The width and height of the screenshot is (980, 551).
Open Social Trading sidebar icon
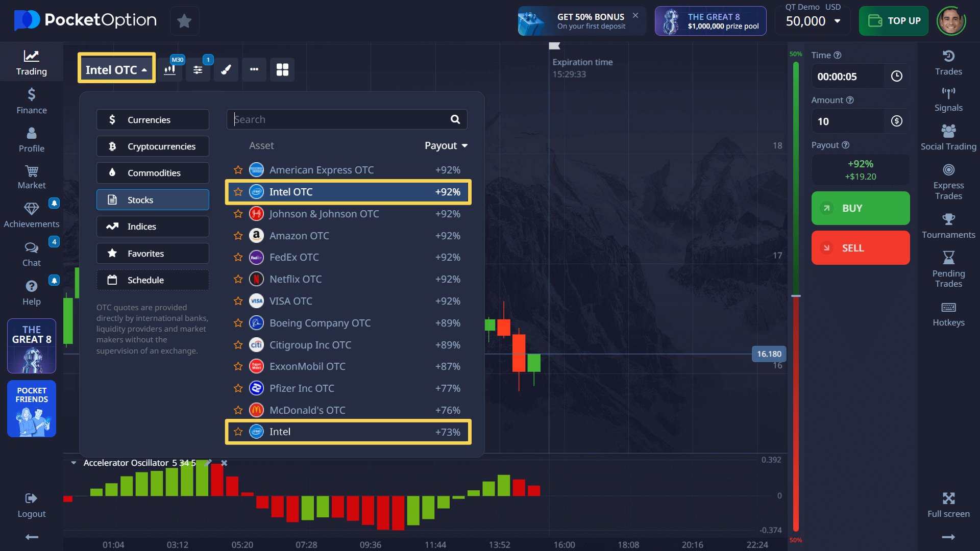[x=948, y=138]
